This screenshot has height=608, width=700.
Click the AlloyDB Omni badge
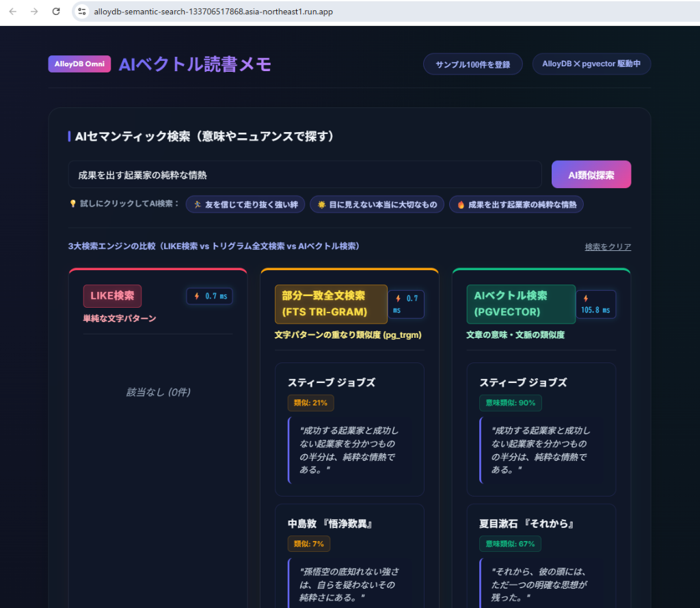[x=79, y=64]
